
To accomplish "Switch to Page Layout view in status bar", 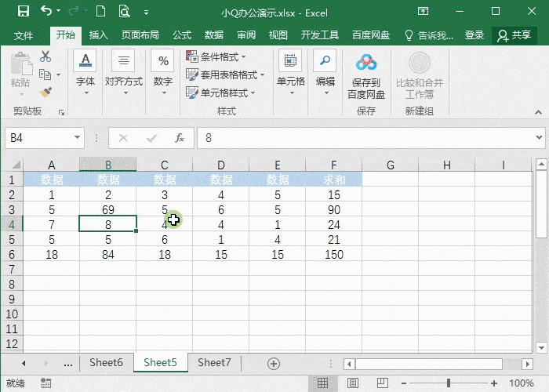I will [x=353, y=383].
